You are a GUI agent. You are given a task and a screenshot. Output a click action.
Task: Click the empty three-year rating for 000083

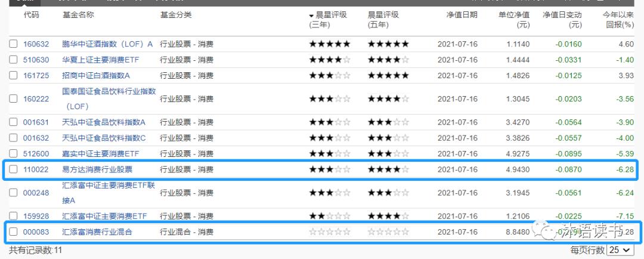coord(330,232)
